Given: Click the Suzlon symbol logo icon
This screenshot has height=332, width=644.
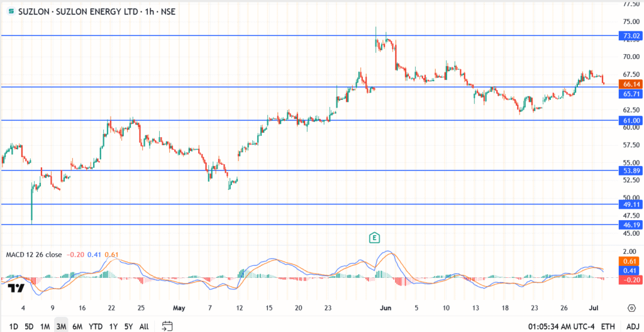Looking at the screenshot, I should click(x=10, y=12).
